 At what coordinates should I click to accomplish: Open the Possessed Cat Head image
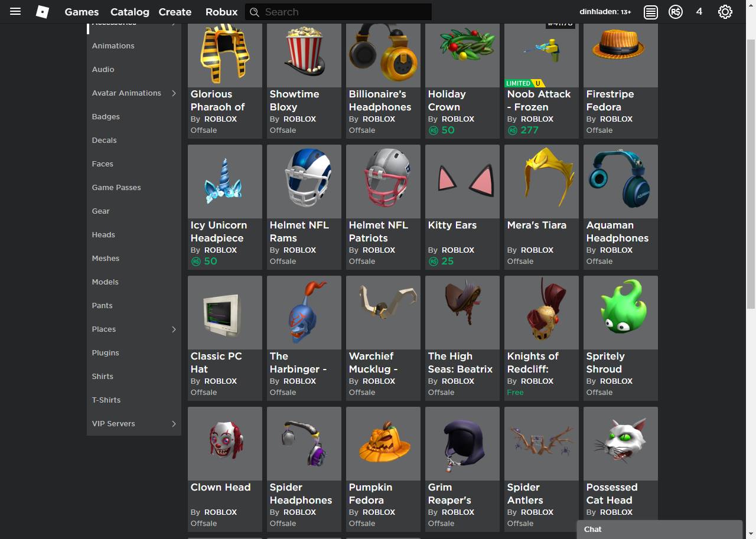pyautogui.click(x=621, y=444)
